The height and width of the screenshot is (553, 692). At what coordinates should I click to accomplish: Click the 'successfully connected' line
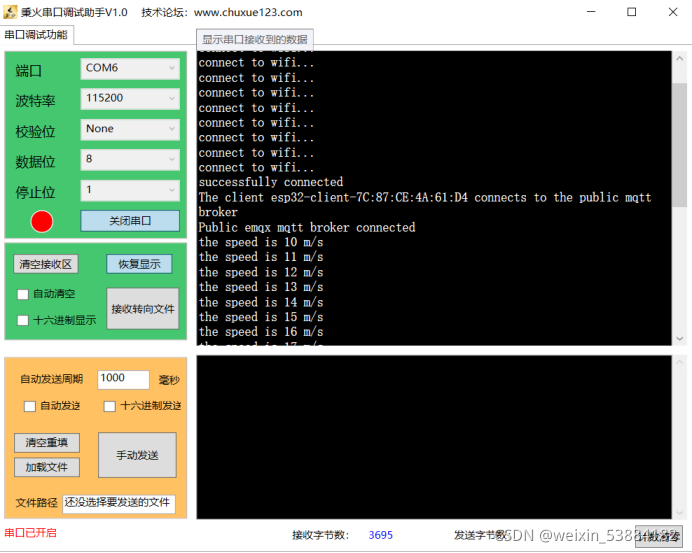pyautogui.click(x=271, y=182)
